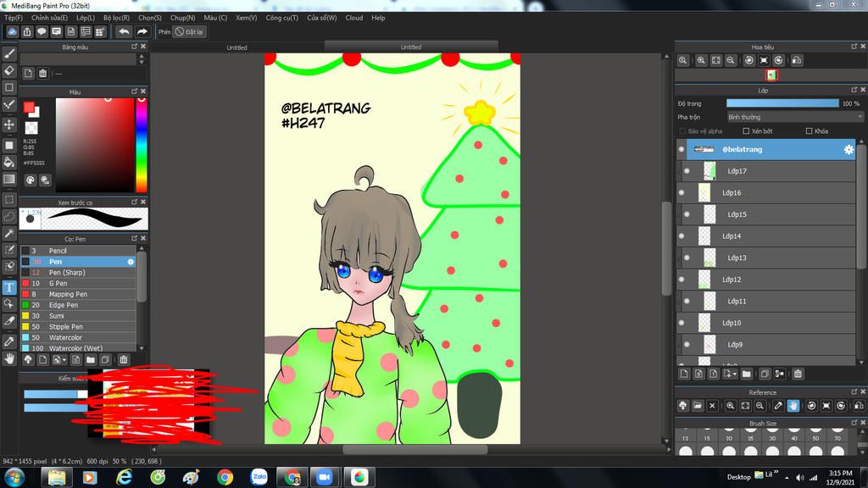Viewport: 868px width, 488px height.
Task: Select the Brush tool in left toolbar
Action: pyautogui.click(x=9, y=54)
